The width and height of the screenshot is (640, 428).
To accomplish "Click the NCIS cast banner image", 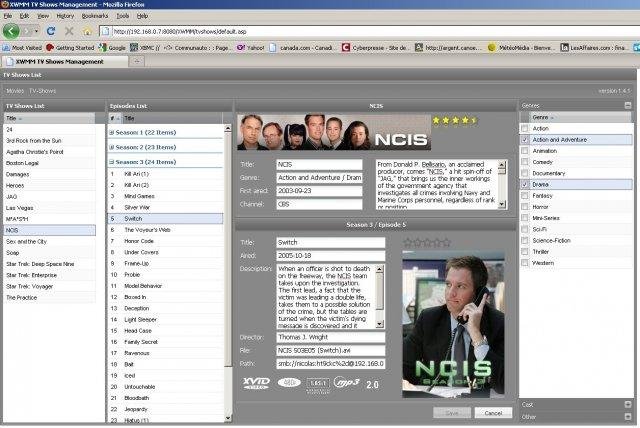I will pos(334,132).
